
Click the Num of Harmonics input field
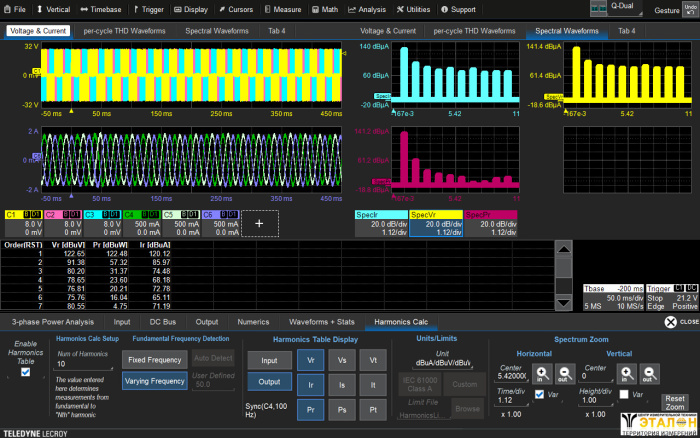[81, 364]
